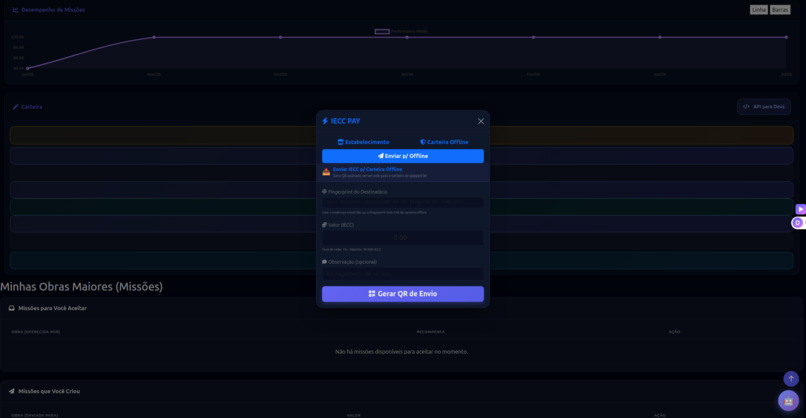Click the 'Missões que Você Criou' plane icon
806x418 pixels.
pos(11,391)
